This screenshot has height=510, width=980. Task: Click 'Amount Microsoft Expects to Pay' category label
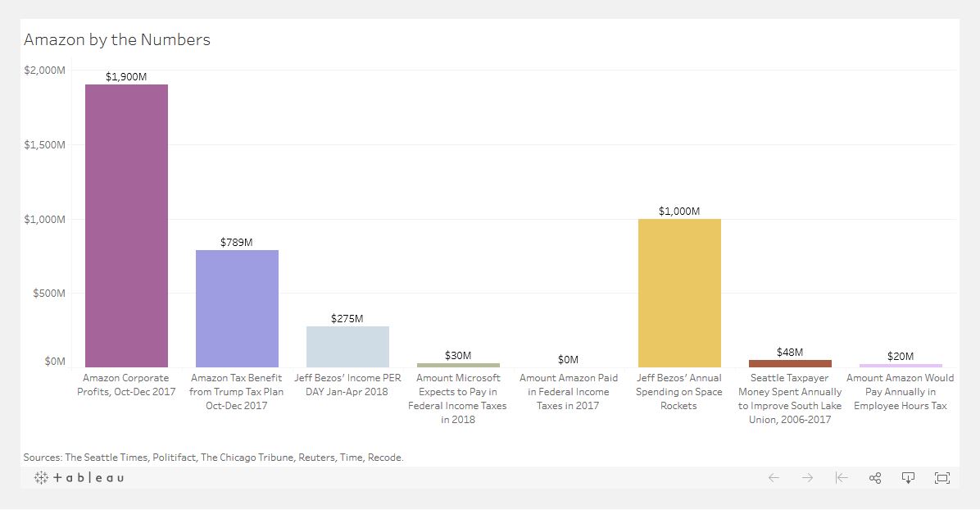click(458, 398)
